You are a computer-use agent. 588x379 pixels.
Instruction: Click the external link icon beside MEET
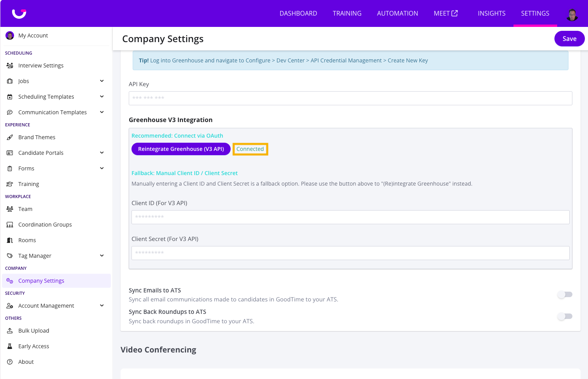[455, 13]
